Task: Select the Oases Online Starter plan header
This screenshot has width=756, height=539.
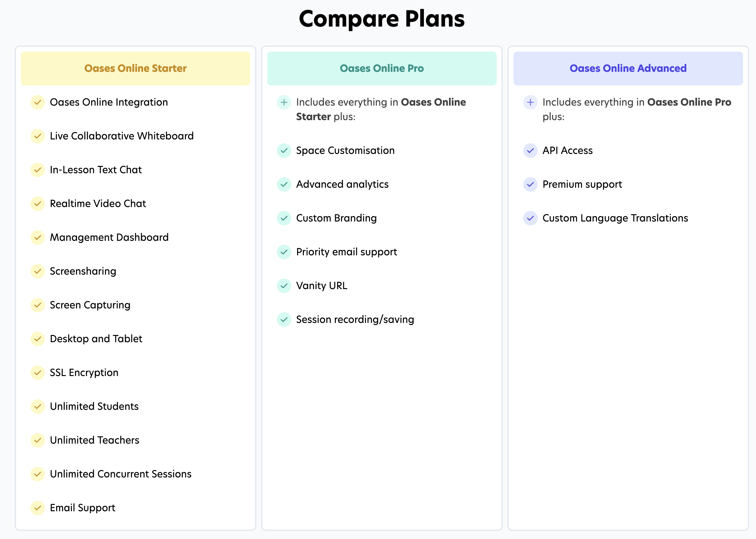Action: (x=136, y=69)
